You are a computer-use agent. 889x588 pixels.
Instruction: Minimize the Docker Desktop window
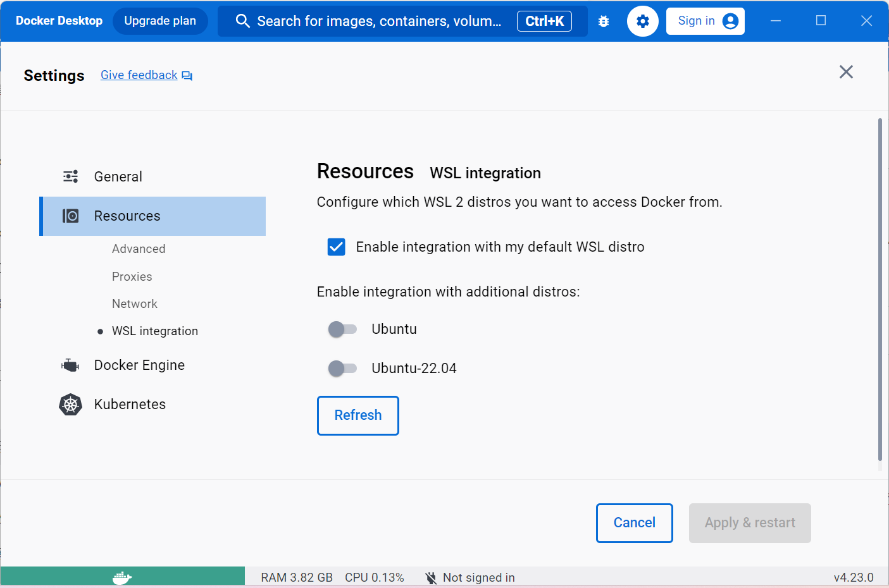click(776, 21)
